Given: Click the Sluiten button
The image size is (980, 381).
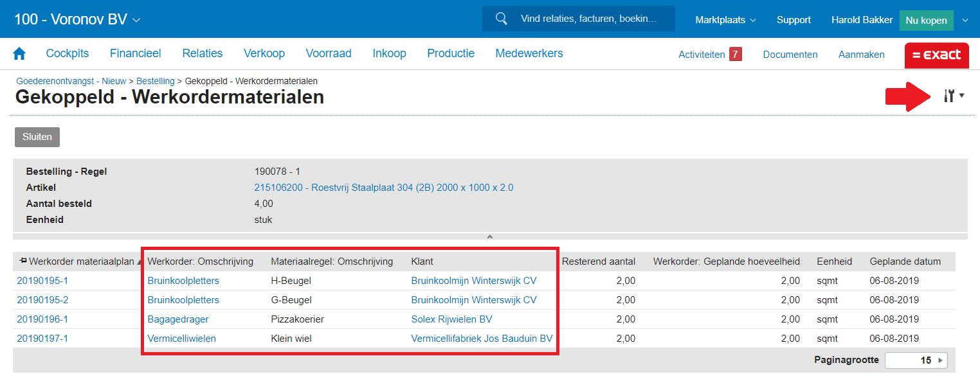Looking at the screenshot, I should 37,137.
